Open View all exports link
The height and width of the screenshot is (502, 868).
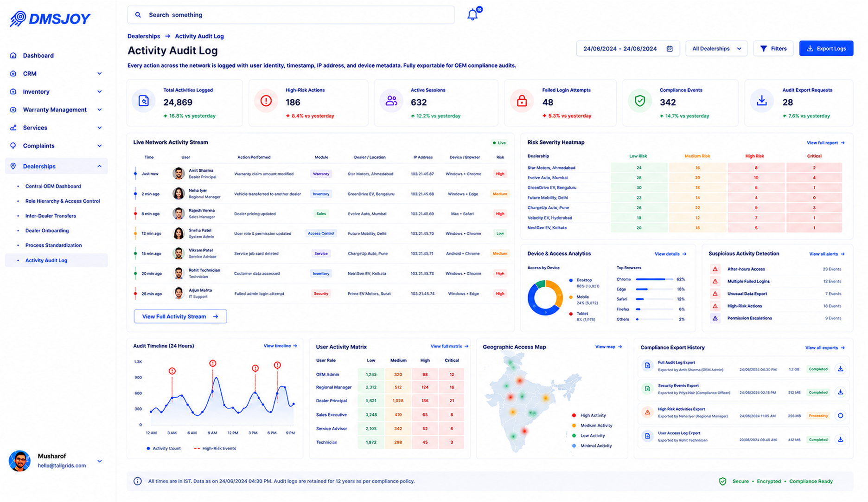[x=825, y=348]
